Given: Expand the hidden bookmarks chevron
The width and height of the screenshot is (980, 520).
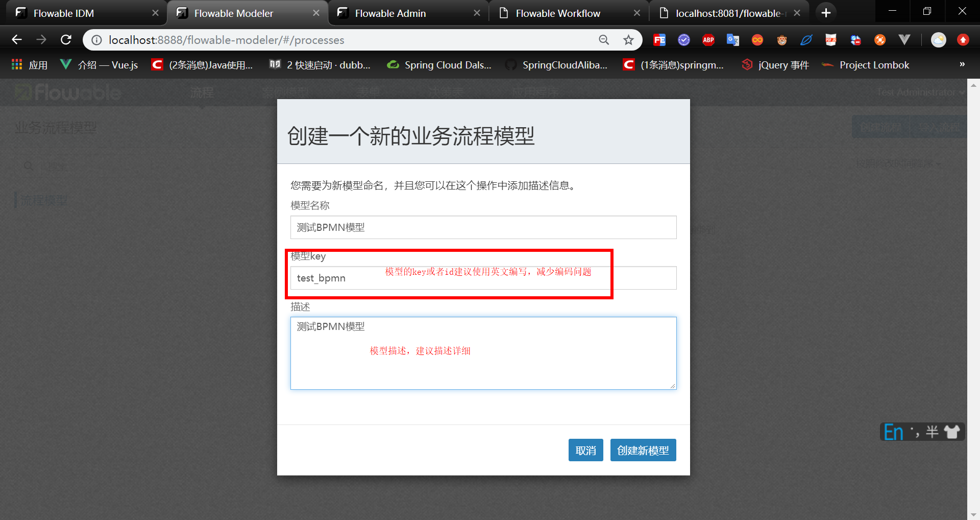Looking at the screenshot, I should click(962, 64).
